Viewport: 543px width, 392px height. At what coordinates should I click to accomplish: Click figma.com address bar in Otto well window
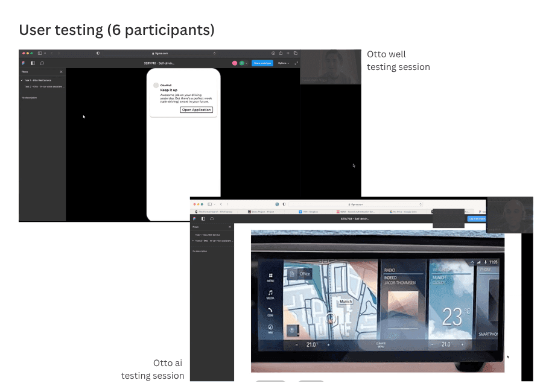(159, 53)
